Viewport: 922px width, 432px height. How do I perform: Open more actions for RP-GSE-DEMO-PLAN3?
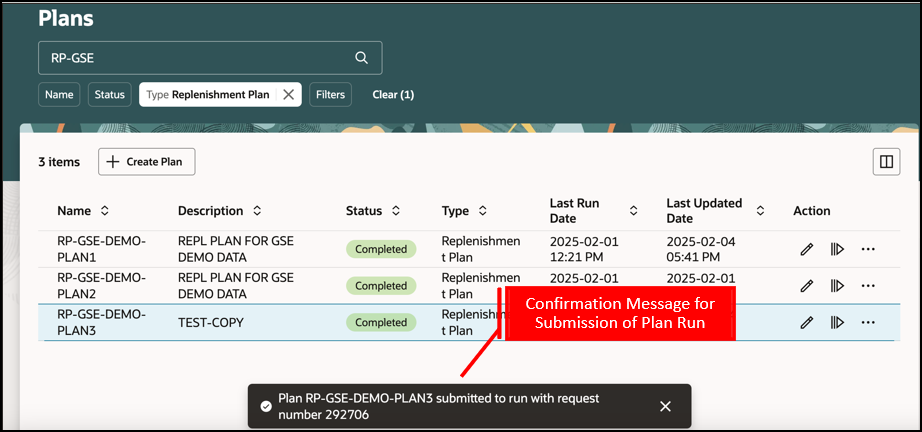coord(868,322)
